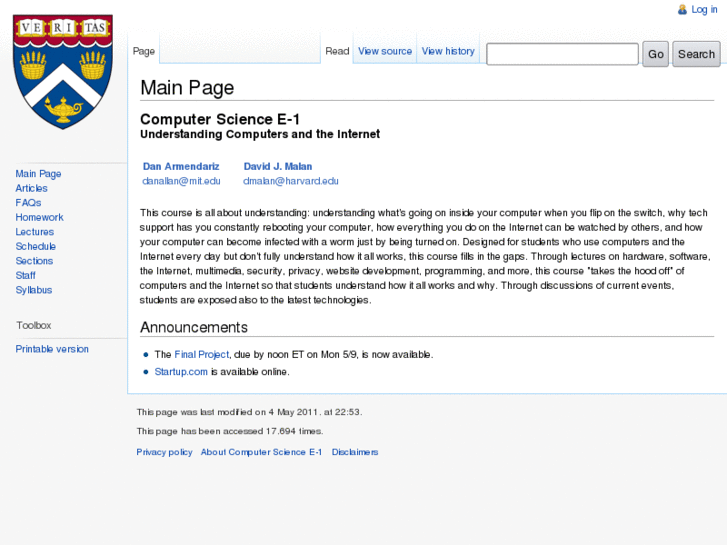This screenshot has width=727, height=545.
Task: Open the Homework sidebar link
Action: (x=39, y=217)
